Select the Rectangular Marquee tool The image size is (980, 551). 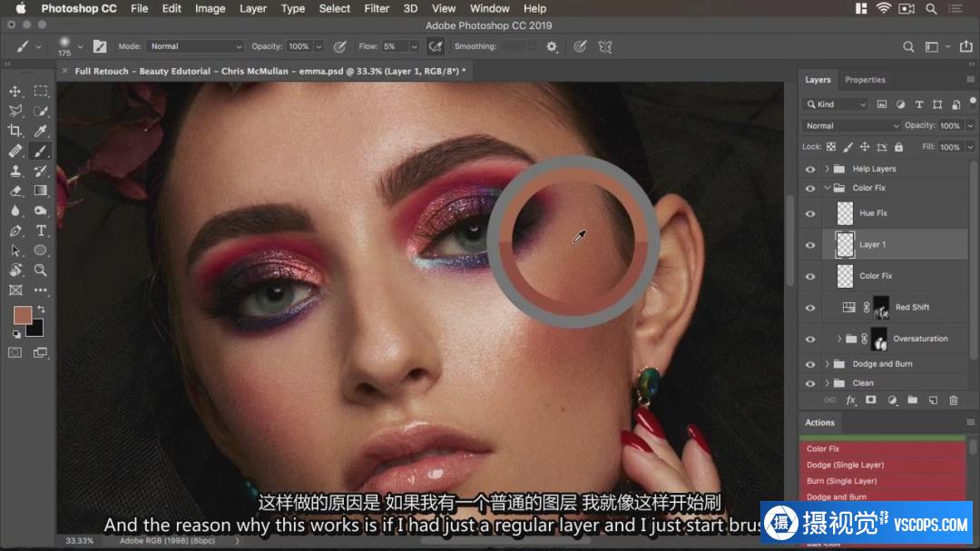pos(41,92)
